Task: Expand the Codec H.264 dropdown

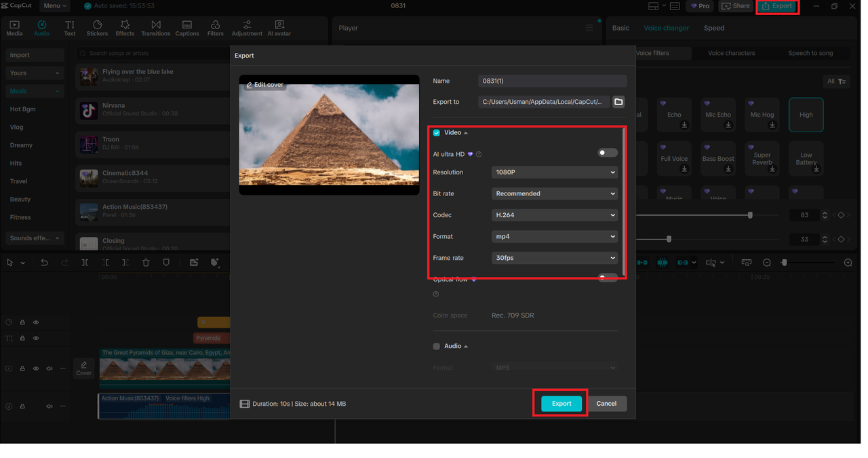Action: point(554,215)
